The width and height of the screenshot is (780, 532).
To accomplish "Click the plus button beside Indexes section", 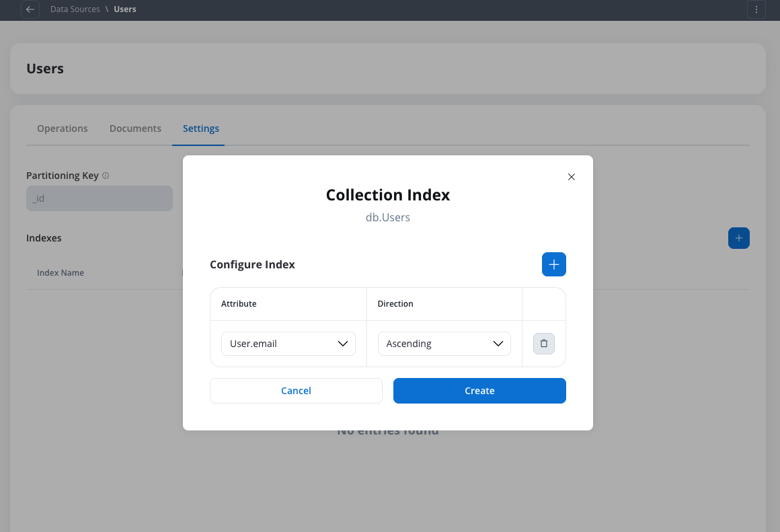I will [x=738, y=238].
